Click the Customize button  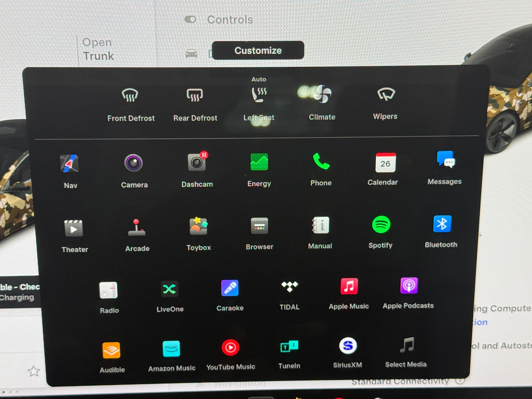pos(258,51)
